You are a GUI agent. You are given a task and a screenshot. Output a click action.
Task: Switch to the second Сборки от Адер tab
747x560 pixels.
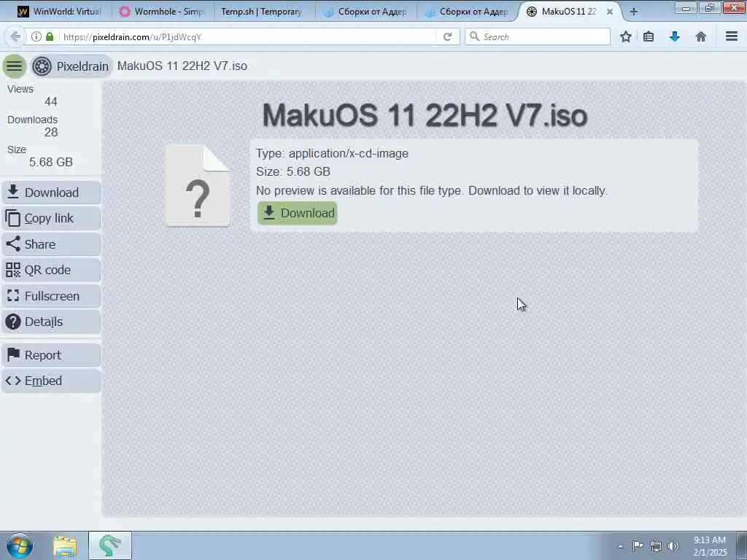click(467, 12)
